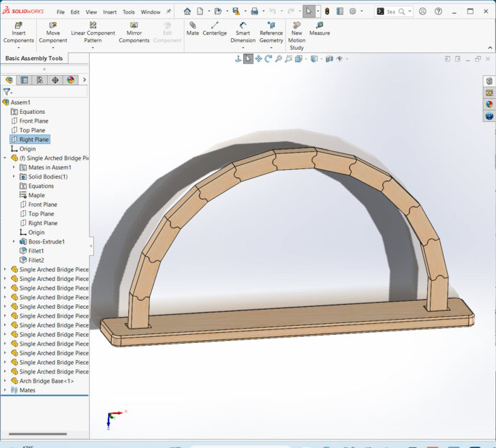This screenshot has height=448, width=496.
Task: Toggle the section view icon
Action: click(x=299, y=59)
